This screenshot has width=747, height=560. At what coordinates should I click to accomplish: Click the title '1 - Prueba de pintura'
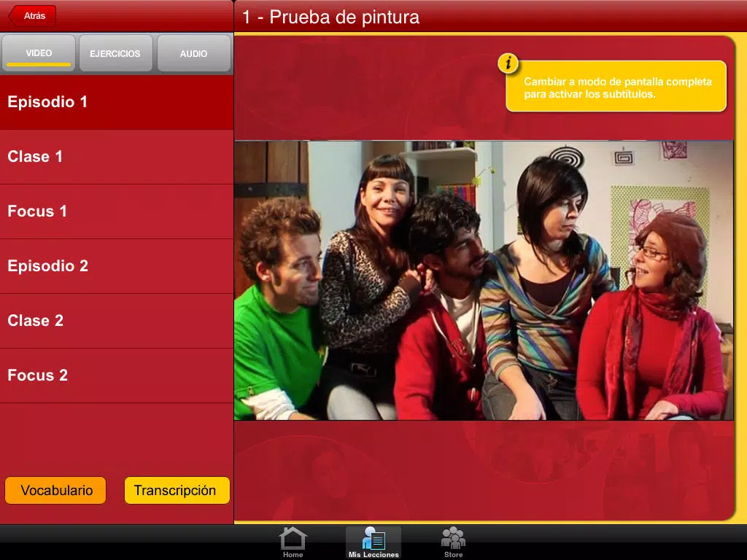click(330, 17)
